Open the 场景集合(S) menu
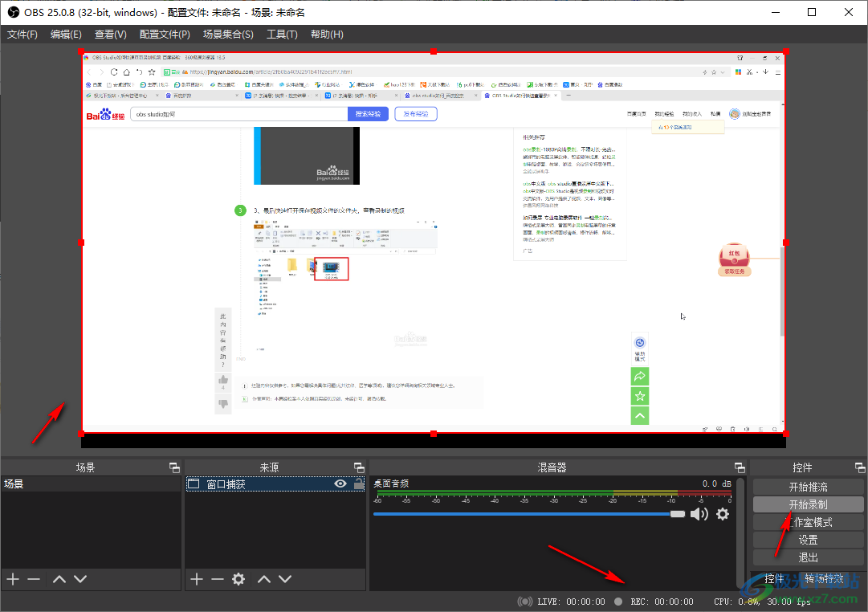This screenshot has height=612, width=868. pyautogui.click(x=228, y=35)
